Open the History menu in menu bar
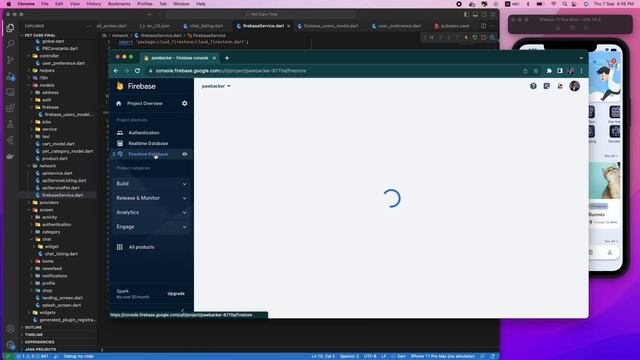The height and width of the screenshot is (360, 640). click(93, 4)
